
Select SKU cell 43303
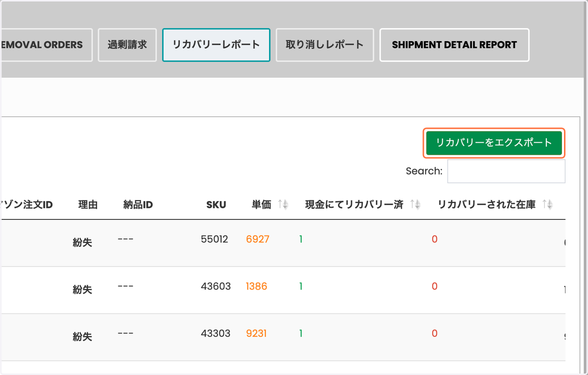[216, 333]
